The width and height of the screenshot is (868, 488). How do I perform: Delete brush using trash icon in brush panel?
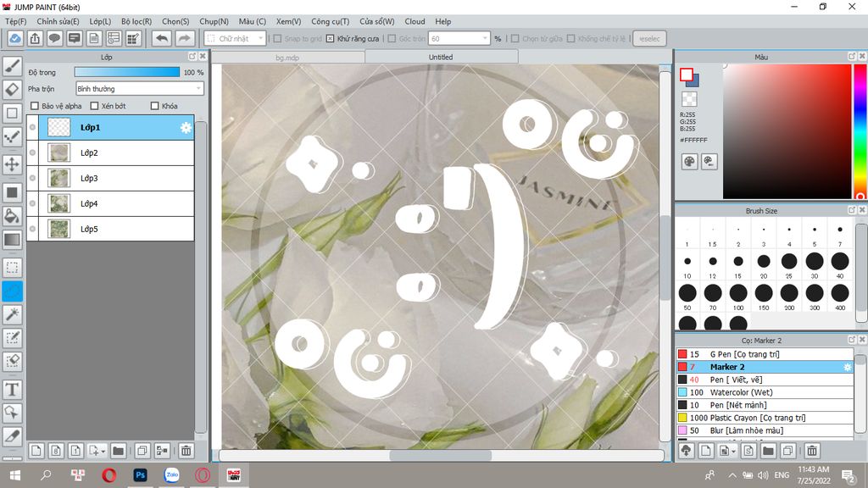coord(811,451)
